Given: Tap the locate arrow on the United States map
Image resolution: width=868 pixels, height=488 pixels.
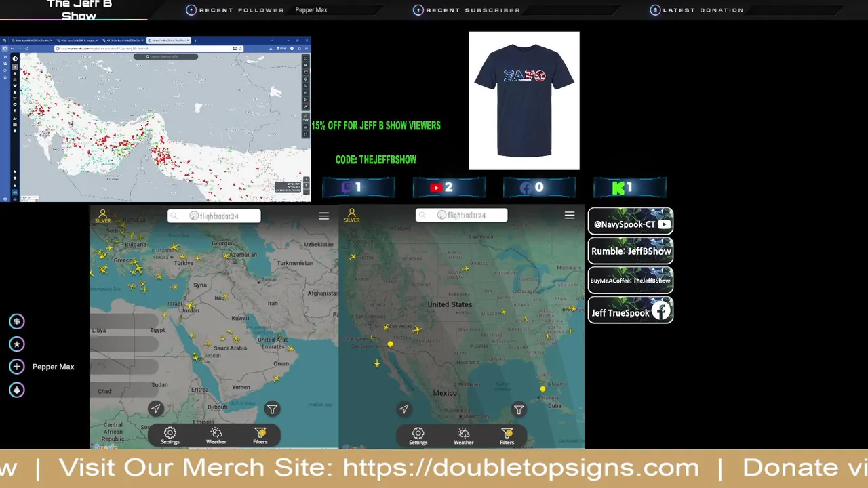Looking at the screenshot, I should click(403, 409).
